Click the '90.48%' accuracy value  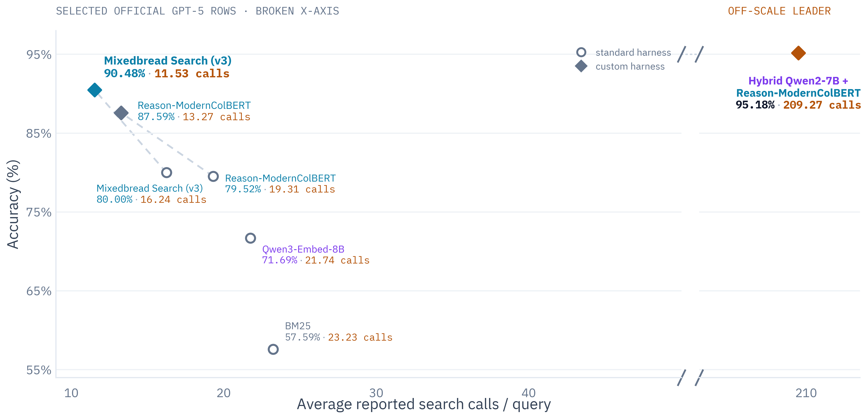[x=124, y=73]
